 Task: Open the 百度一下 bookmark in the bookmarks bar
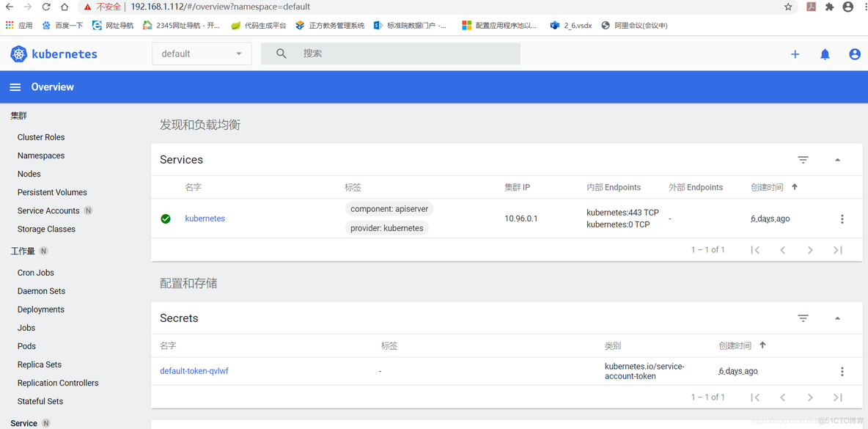pyautogui.click(x=68, y=24)
